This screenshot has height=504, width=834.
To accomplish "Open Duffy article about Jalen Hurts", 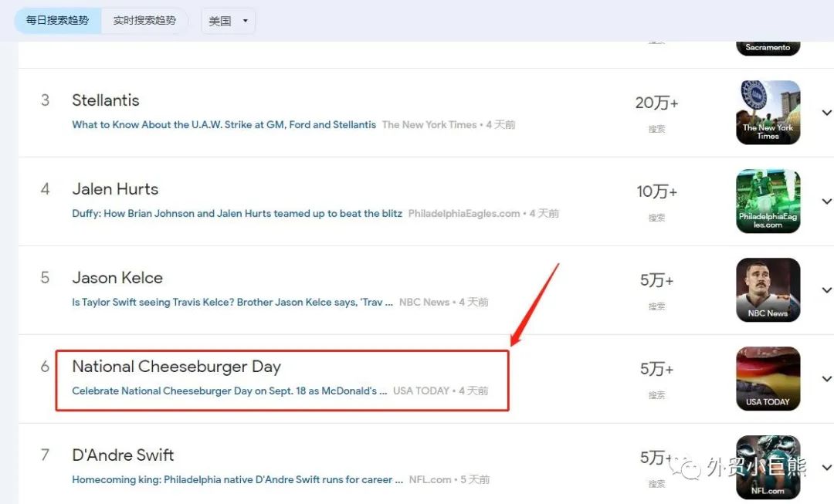I will click(237, 214).
